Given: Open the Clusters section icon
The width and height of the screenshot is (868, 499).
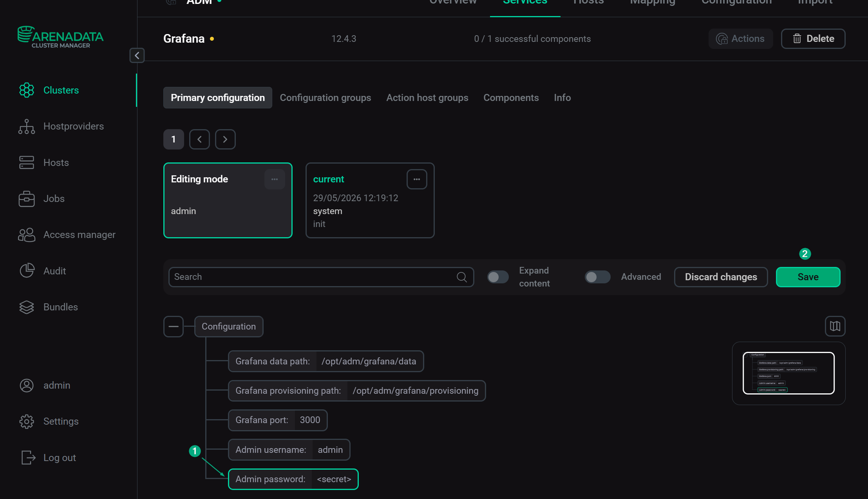Looking at the screenshot, I should point(27,90).
